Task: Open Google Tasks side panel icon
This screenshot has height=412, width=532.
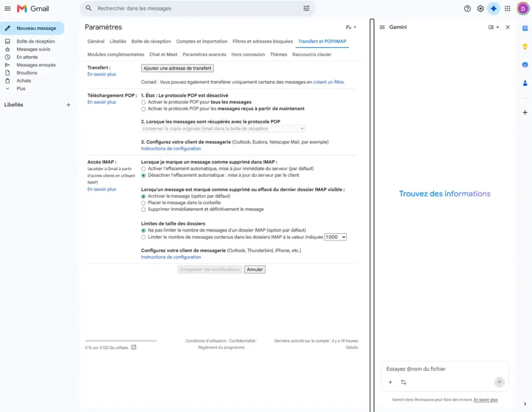Action: point(525,64)
